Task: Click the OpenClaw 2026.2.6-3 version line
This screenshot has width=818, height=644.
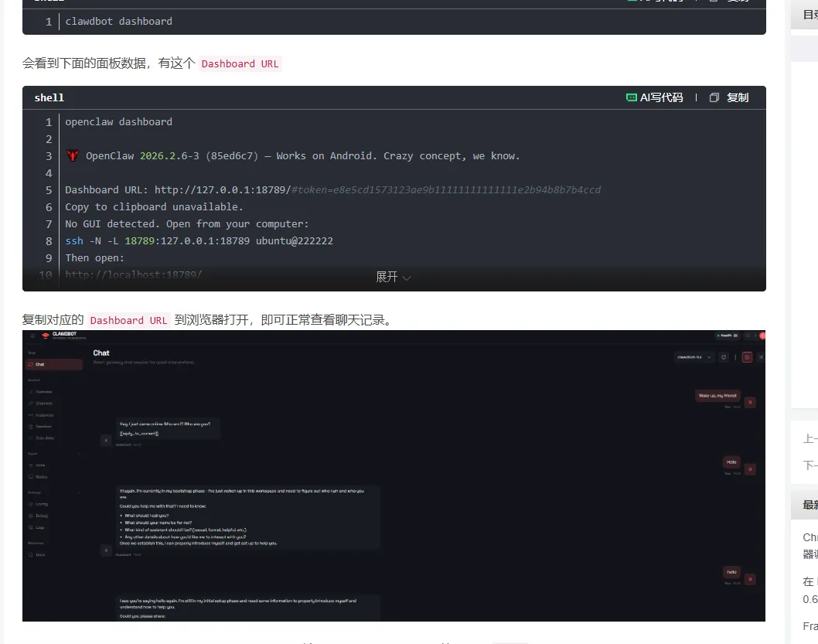Action: point(293,156)
